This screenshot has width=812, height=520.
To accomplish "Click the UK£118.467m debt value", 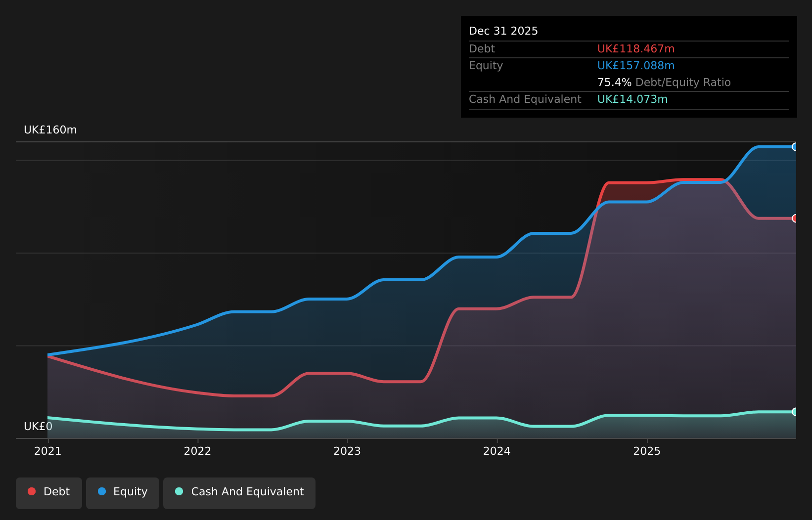I will 636,49.
